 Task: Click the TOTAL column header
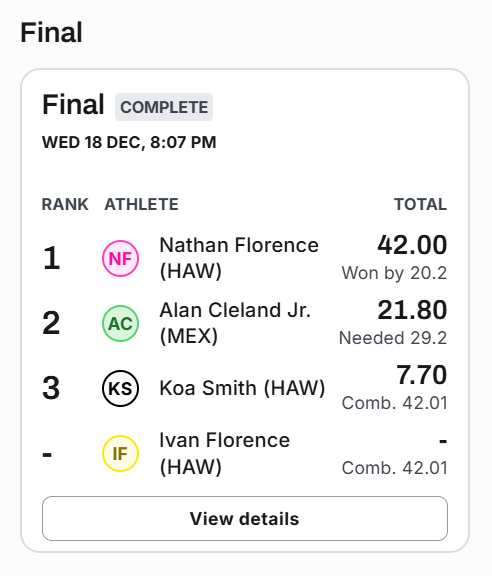point(420,204)
